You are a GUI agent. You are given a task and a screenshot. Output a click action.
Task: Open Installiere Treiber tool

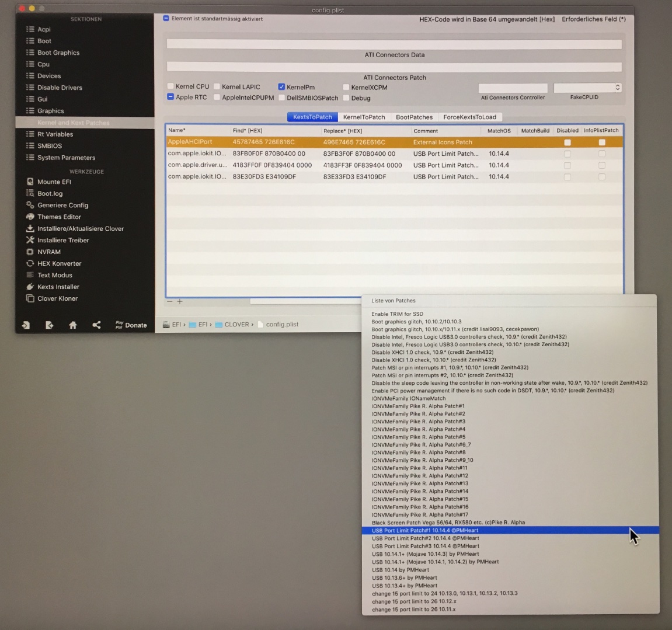coord(63,240)
